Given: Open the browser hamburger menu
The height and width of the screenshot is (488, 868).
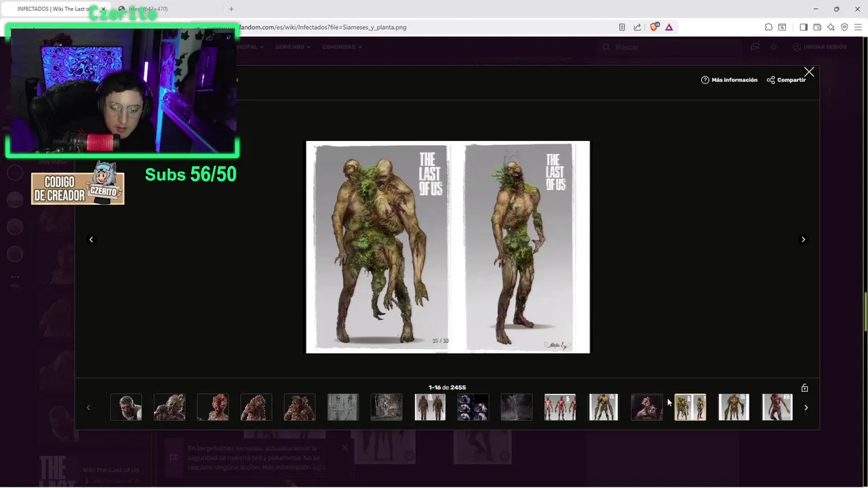Looking at the screenshot, I should [858, 27].
